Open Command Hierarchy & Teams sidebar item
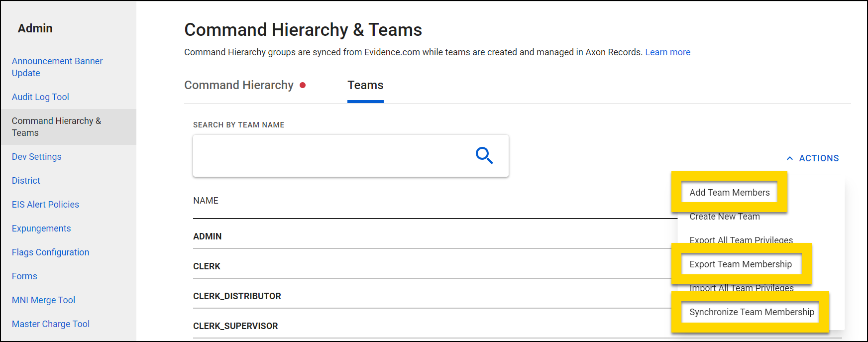Viewport: 868px width, 342px height. [x=68, y=127]
